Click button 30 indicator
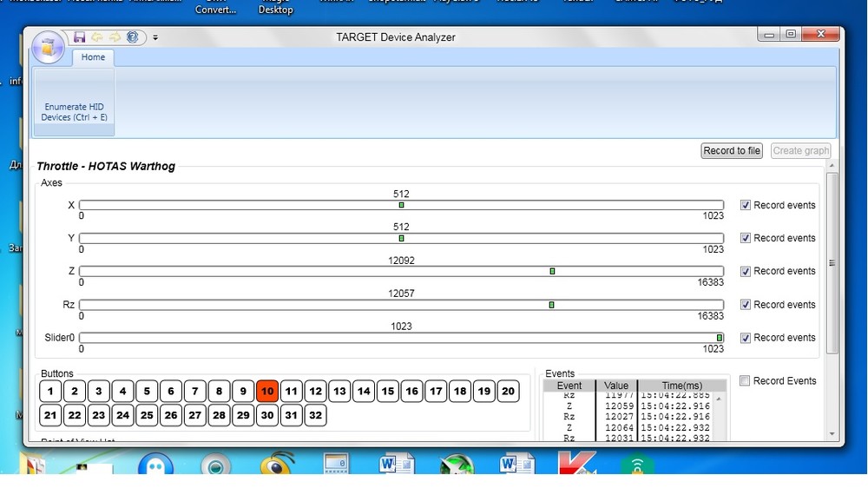 266,415
